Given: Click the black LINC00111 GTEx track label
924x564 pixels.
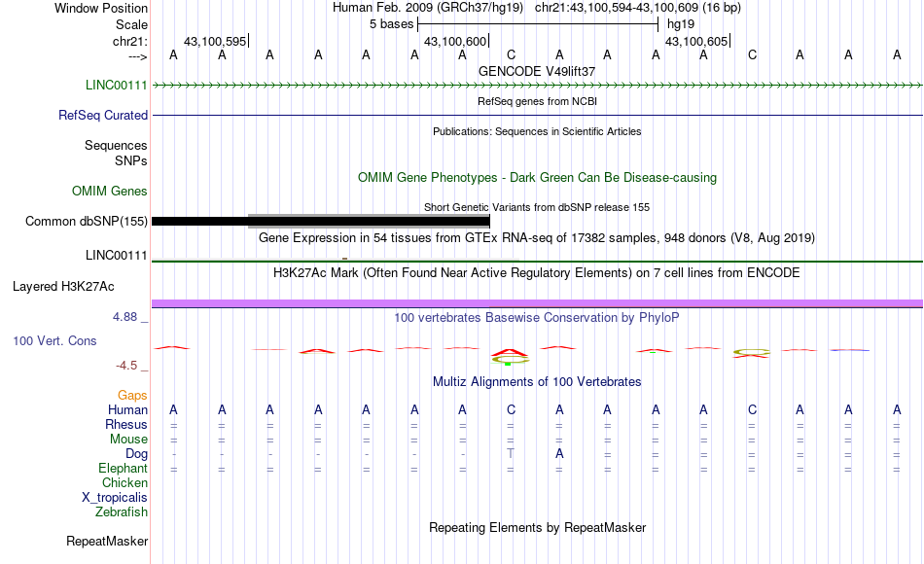Looking at the screenshot, I should coord(116,255).
